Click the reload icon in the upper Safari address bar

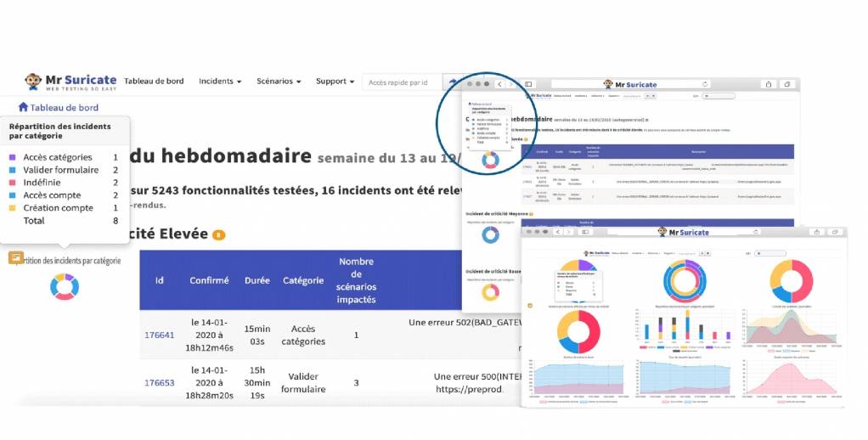click(x=705, y=84)
